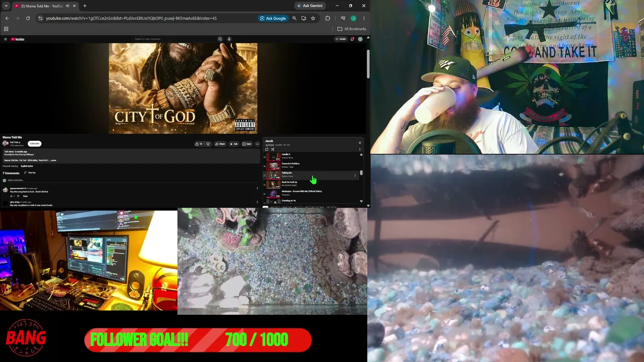Open Chrome tab search dropdown arrow
This screenshot has width=644, height=362.
coord(6,6)
